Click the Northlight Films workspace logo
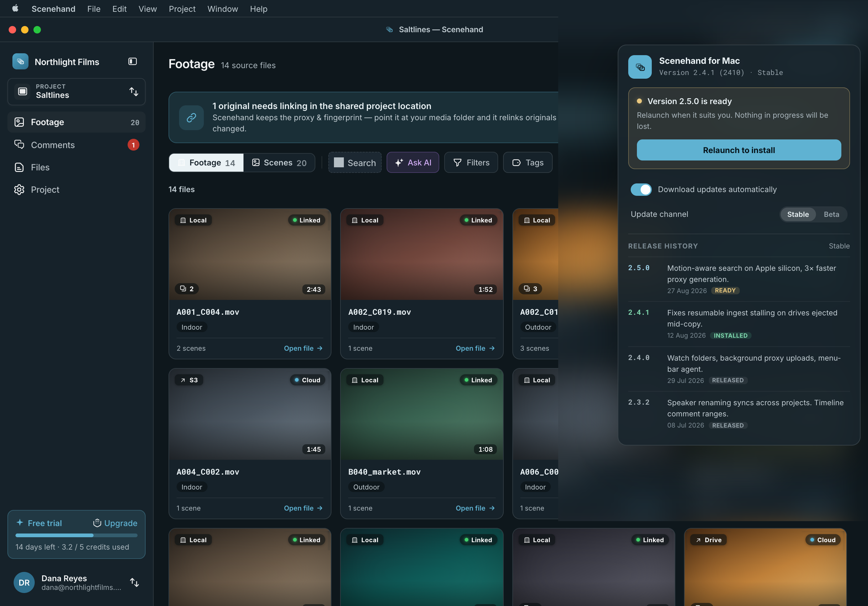Screen dimensions: 868x606 (20, 62)
